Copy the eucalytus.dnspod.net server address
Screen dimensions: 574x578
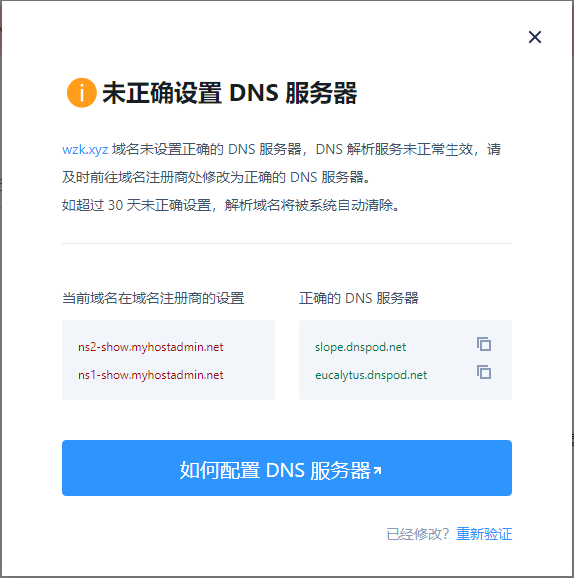[484, 372]
